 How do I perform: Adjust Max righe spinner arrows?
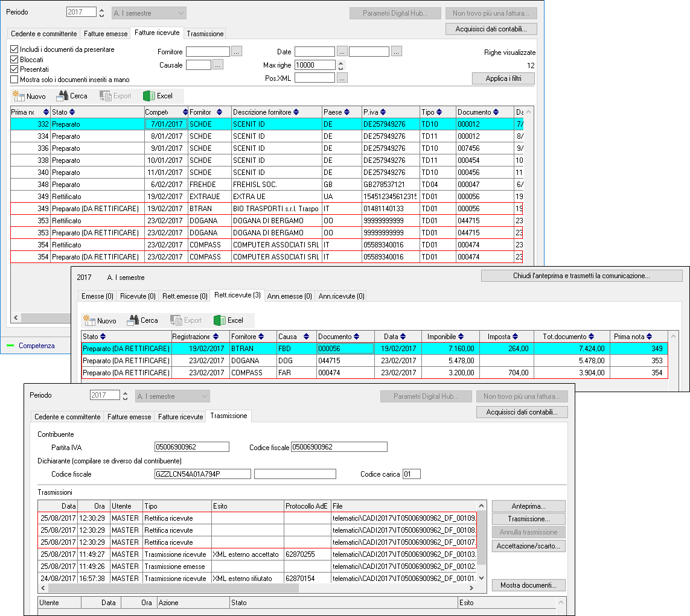(340, 65)
